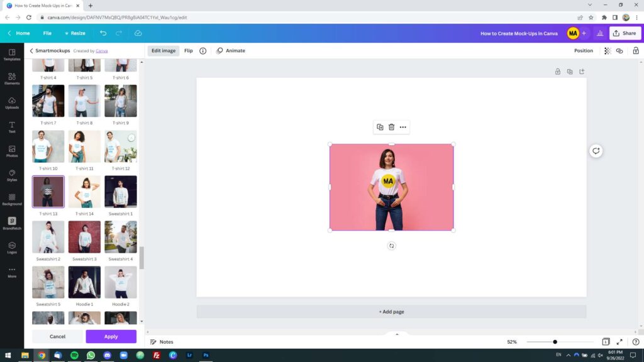This screenshot has width=644, height=362.
Task: Select the T-shirt 11 mockup thumbnail
Action: 84,146
